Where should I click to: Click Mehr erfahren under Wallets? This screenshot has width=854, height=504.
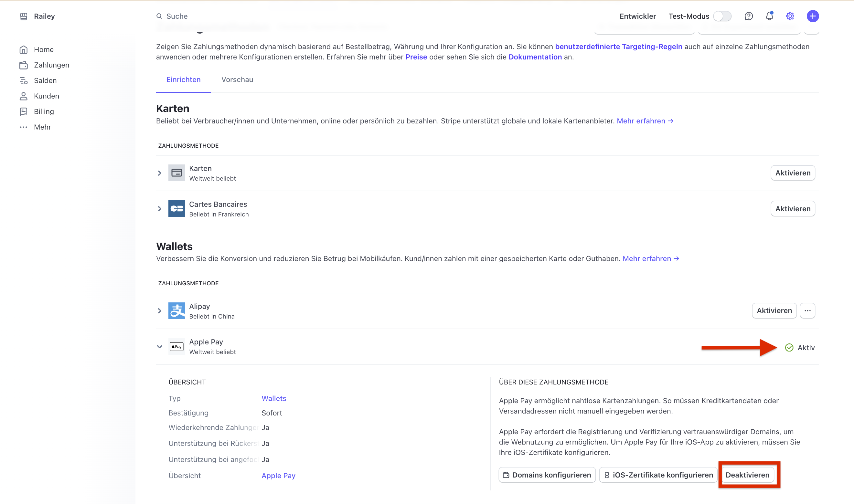click(651, 259)
